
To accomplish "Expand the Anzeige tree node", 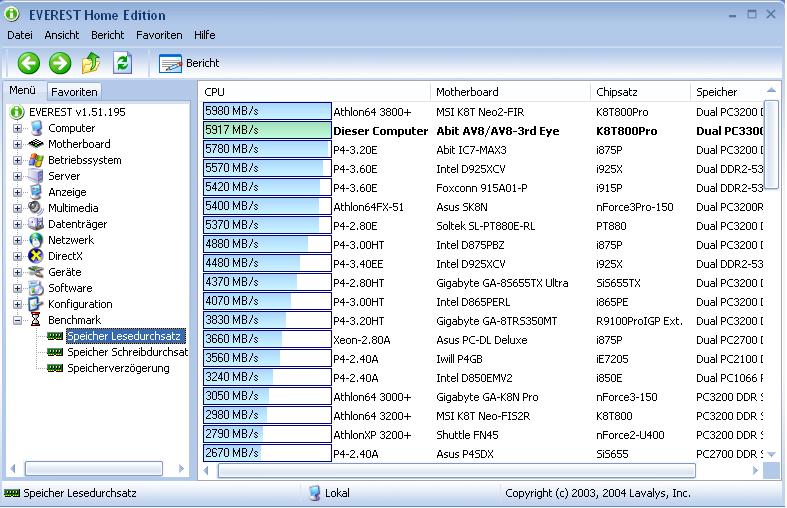I will [x=18, y=192].
